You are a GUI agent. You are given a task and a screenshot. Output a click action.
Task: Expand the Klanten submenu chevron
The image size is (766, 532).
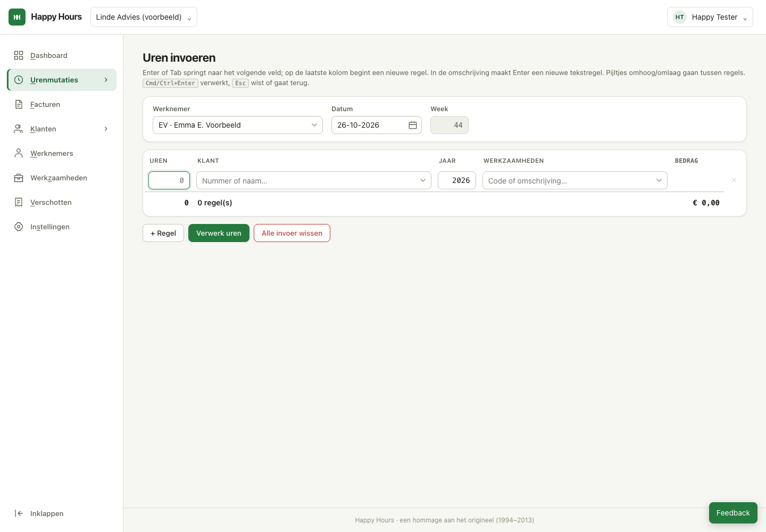point(106,129)
